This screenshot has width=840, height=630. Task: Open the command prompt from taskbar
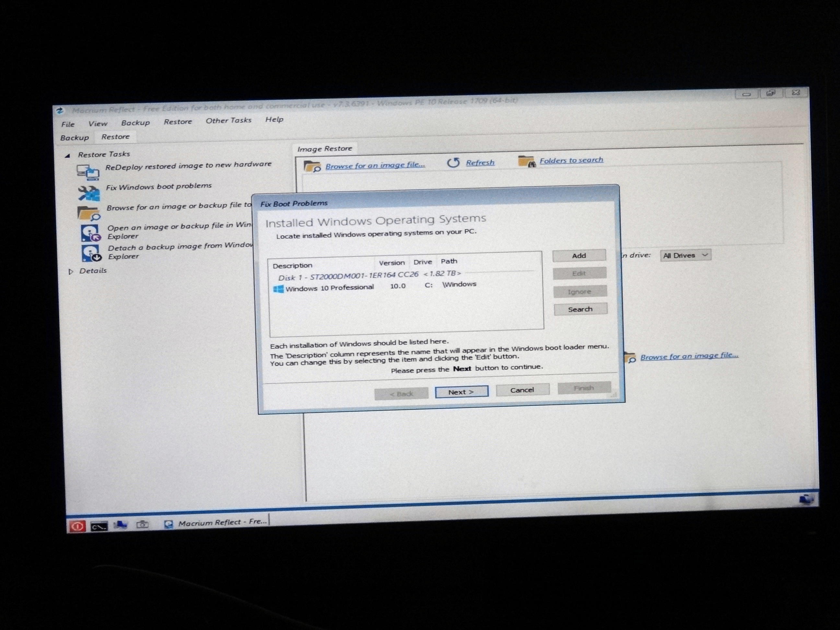click(x=99, y=526)
